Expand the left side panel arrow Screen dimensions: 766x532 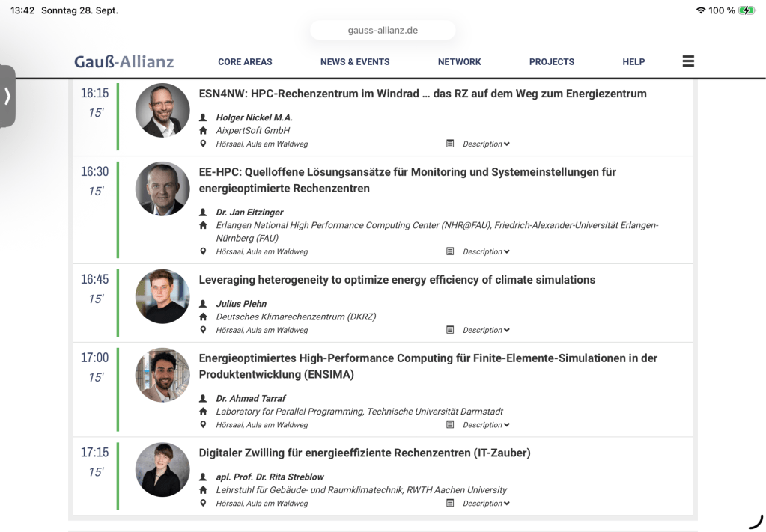(x=7, y=96)
